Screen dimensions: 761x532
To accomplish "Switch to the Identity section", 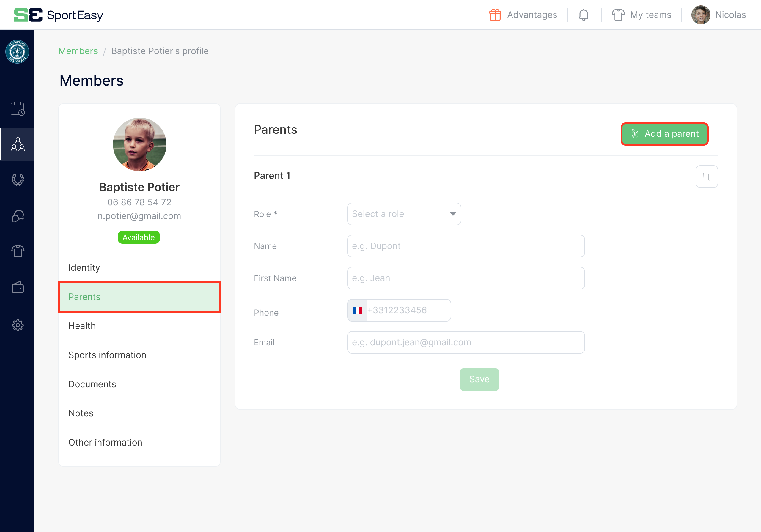I will (84, 267).
